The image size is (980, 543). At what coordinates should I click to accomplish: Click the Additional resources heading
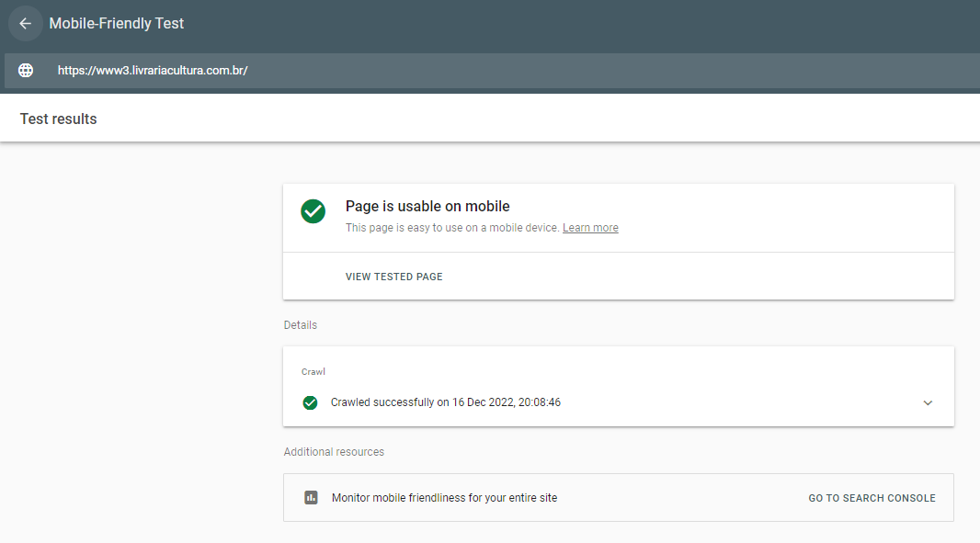point(333,451)
